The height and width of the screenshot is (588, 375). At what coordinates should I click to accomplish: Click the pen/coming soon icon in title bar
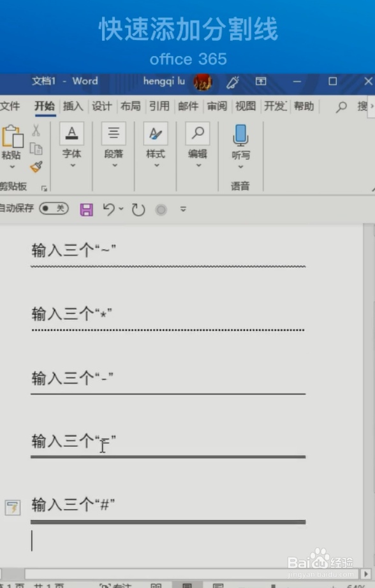233,82
